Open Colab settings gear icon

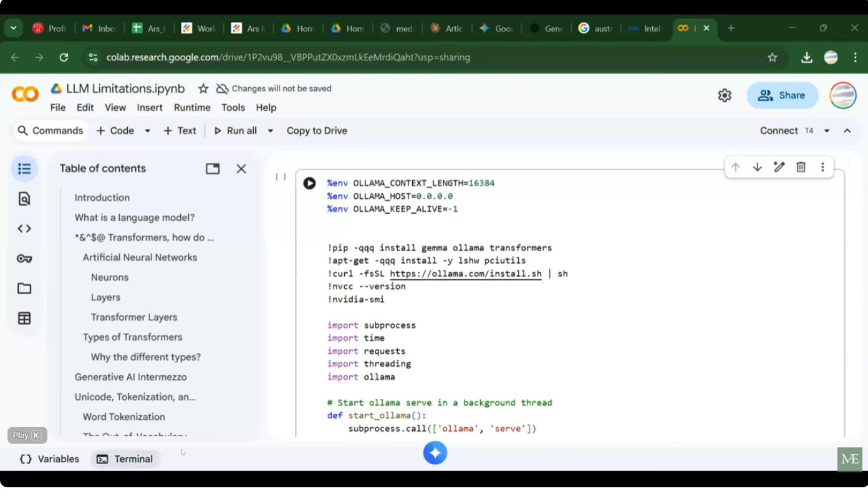[724, 95]
